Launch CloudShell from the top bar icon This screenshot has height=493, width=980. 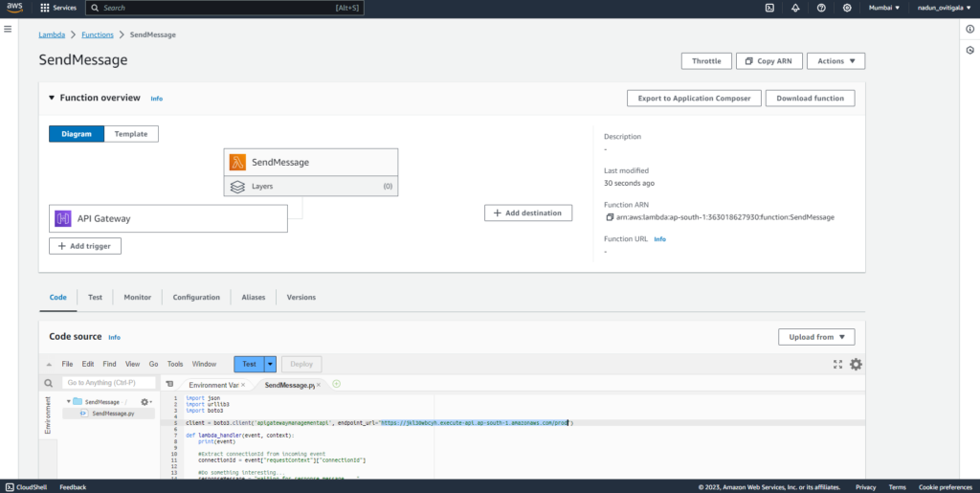point(770,8)
